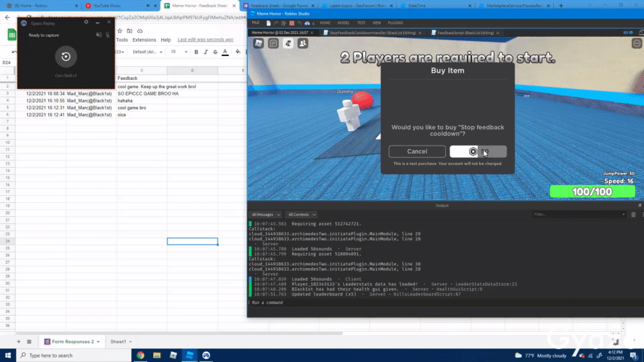Star the Google Sheets document
Screen dimensions: 644x362
click(x=120, y=31)
